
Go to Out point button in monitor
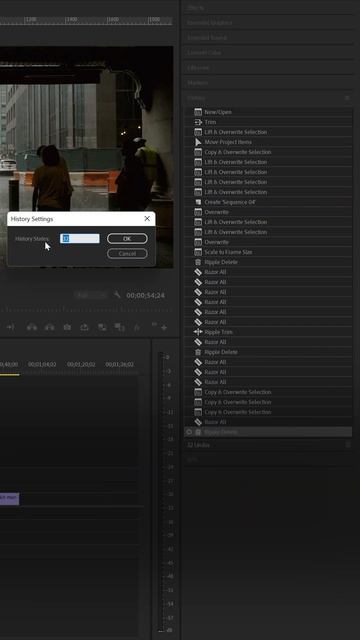pos(10,327)
